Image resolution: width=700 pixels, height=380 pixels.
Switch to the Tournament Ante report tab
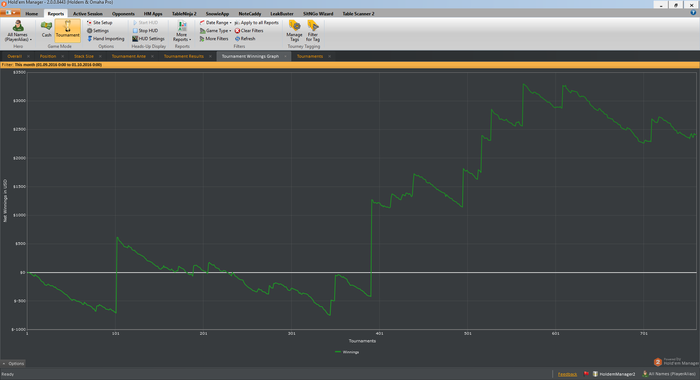[x=129, y=56]
